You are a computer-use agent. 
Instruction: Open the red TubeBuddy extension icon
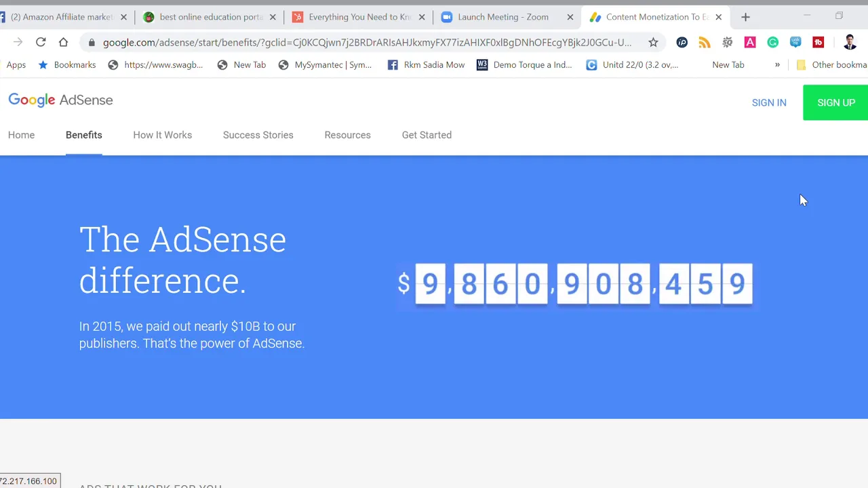pos(818,43)
